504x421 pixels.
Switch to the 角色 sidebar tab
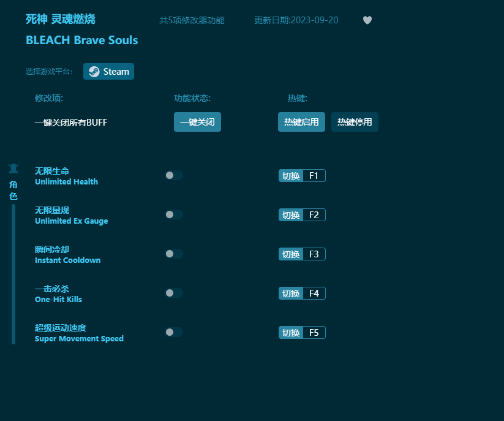(x=13, y=189)
